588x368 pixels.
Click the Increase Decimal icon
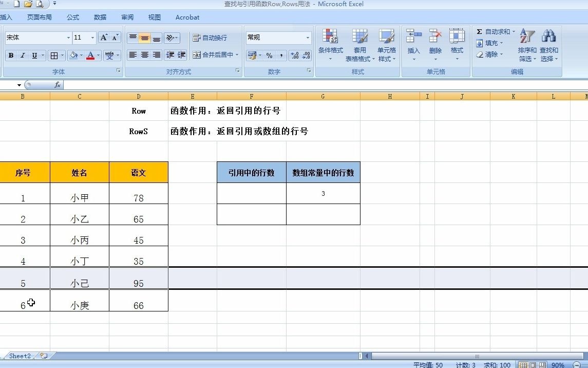(x=295, y=55)
